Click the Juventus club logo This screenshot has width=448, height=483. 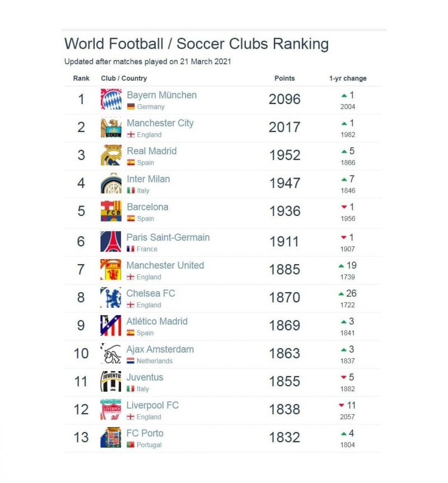[x=111, y=382]
